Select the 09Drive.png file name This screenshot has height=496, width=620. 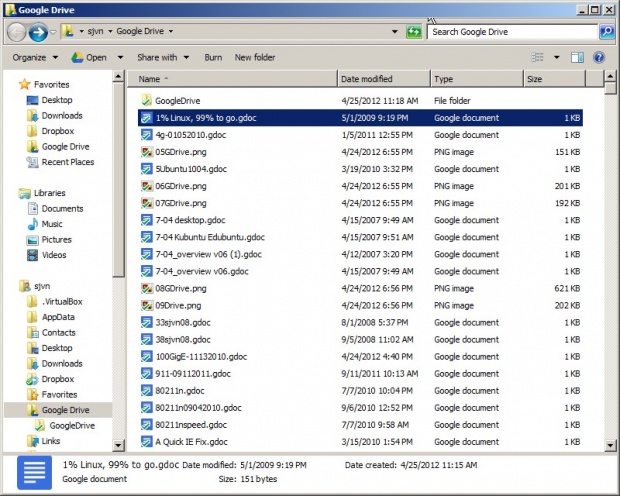[x=178, y=305]
